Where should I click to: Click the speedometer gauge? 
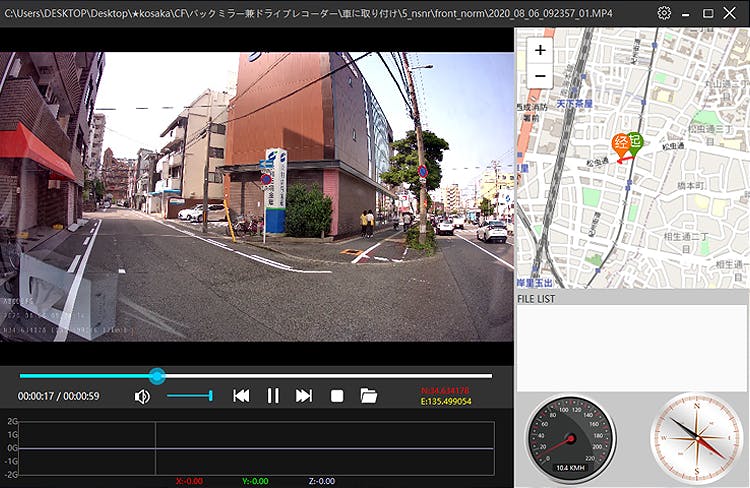[x=571, y=438]
